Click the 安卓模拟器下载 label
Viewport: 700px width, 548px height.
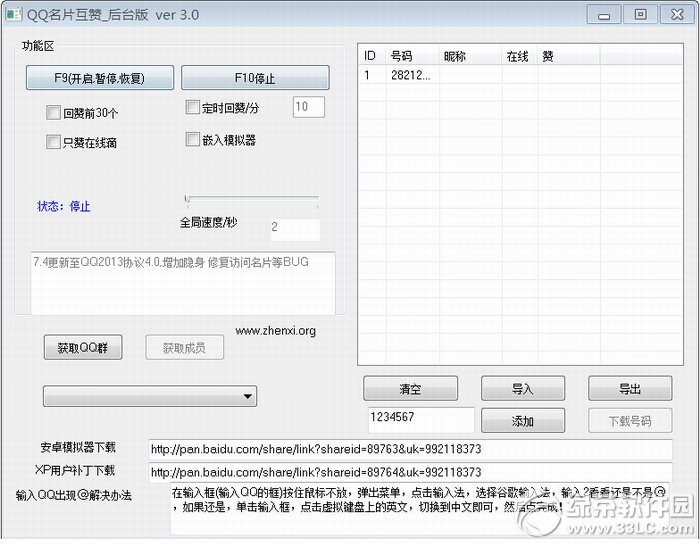[78, 447]
